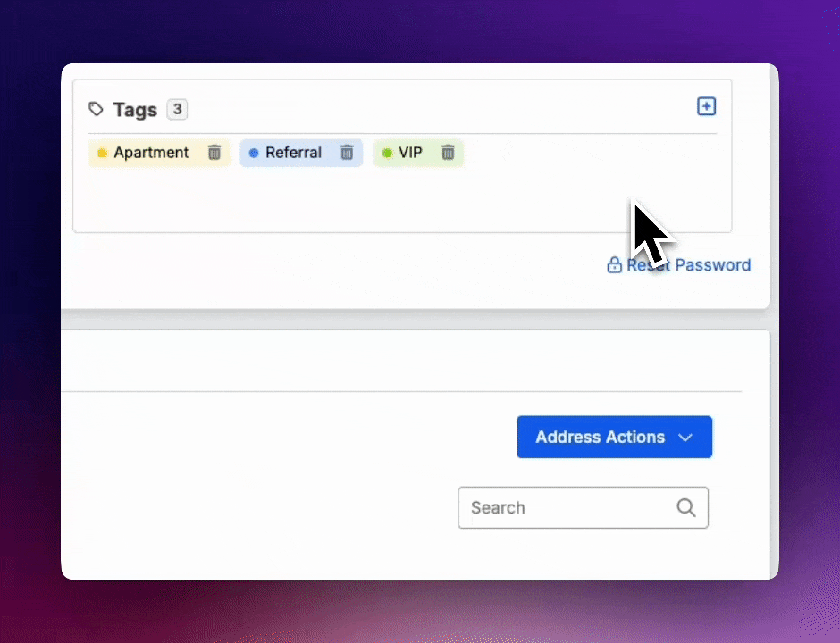
Task: Click the lock icon beside Reset Password
Action: [614, 264]
